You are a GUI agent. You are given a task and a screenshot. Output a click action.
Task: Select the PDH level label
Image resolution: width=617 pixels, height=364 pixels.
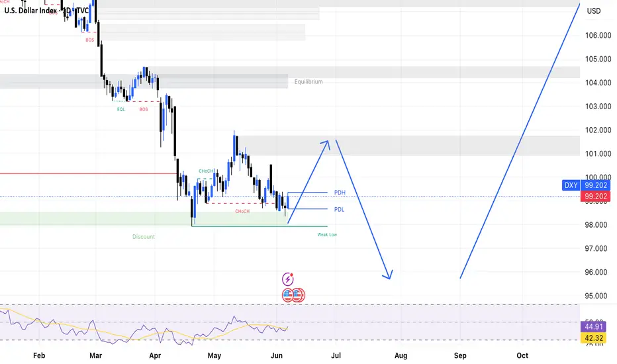pyautogui.click(x=340, y=193)
